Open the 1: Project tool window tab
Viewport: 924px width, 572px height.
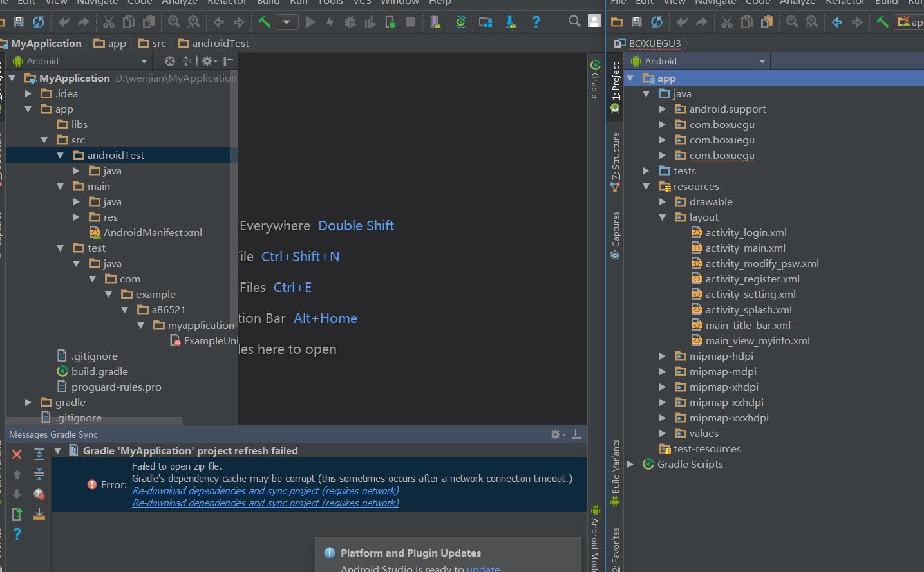[x=616, y=86]
